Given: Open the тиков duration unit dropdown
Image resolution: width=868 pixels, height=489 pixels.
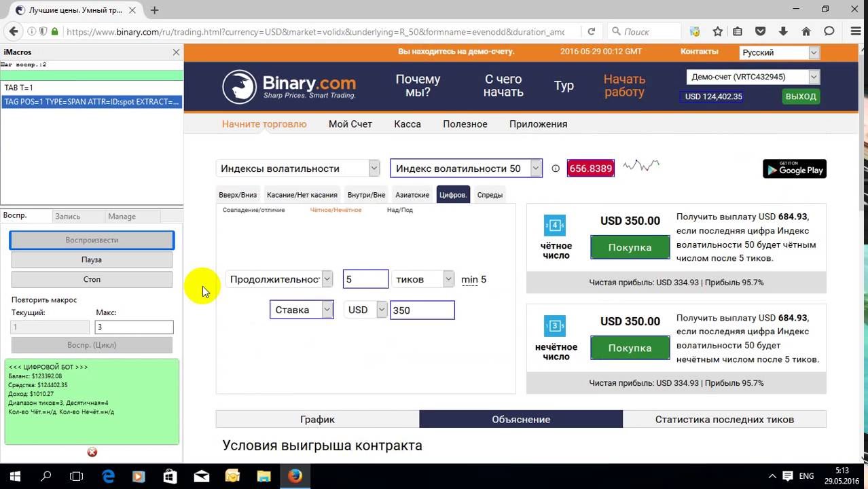Looking at the screenshot, I should 422,279.
